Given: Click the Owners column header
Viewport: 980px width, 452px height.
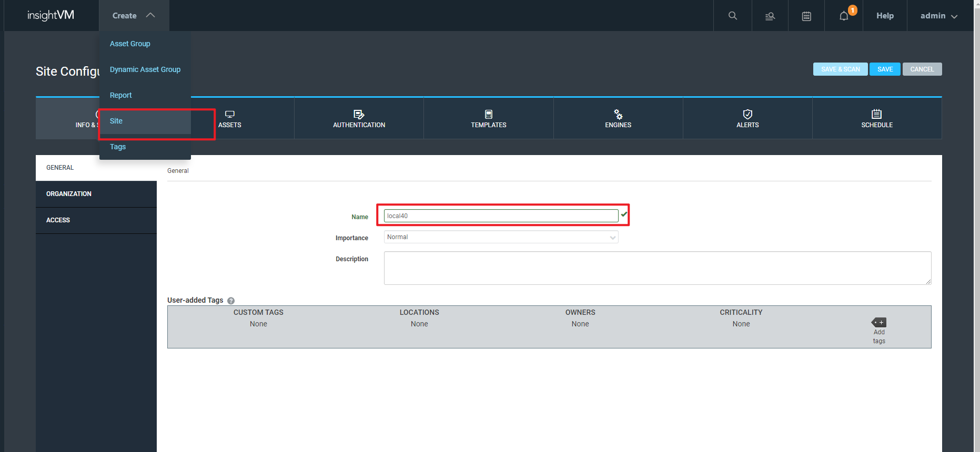Looking at the screenshot, I should (580, 312).
